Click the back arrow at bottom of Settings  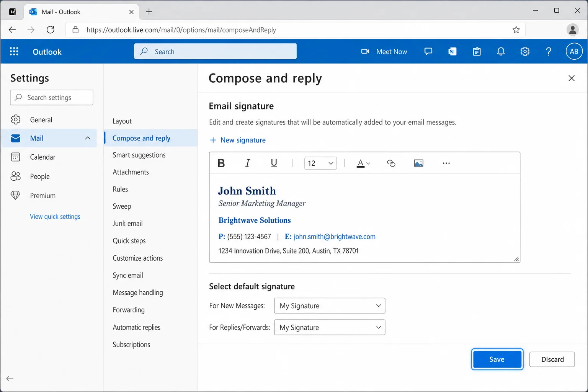(10, 379)
